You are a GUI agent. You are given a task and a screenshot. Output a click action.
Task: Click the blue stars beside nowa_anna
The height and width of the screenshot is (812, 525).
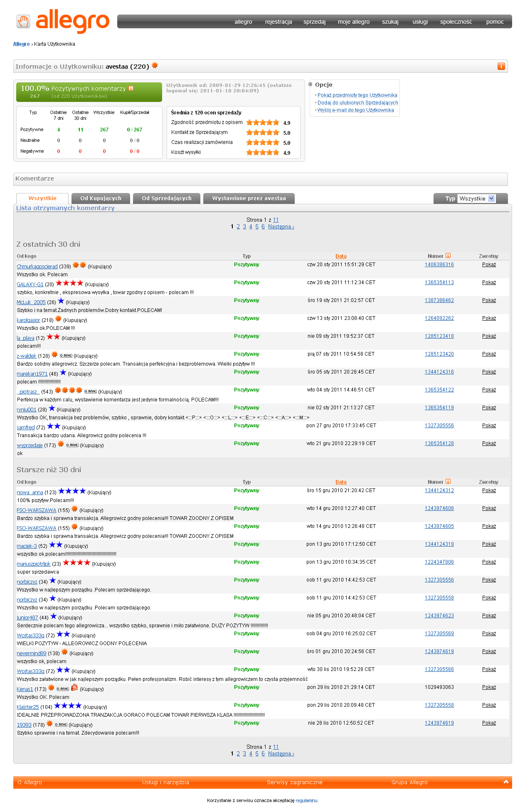pos(72,491)
